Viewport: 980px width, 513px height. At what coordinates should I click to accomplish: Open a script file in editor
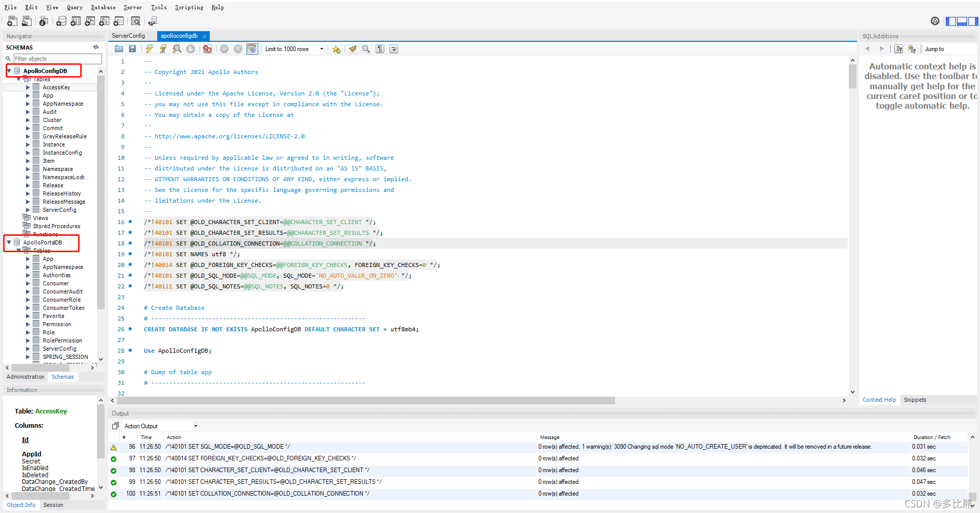pos(119,49)
